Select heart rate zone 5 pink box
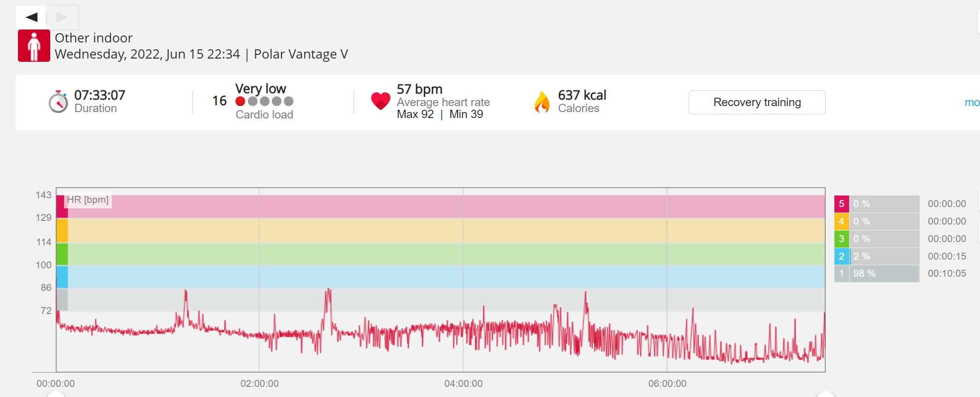 pos(841,204)
